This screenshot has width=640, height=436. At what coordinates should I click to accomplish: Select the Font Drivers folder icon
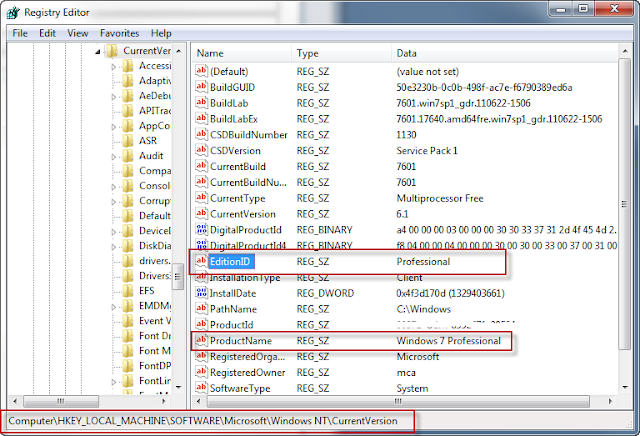coord(128,336)
